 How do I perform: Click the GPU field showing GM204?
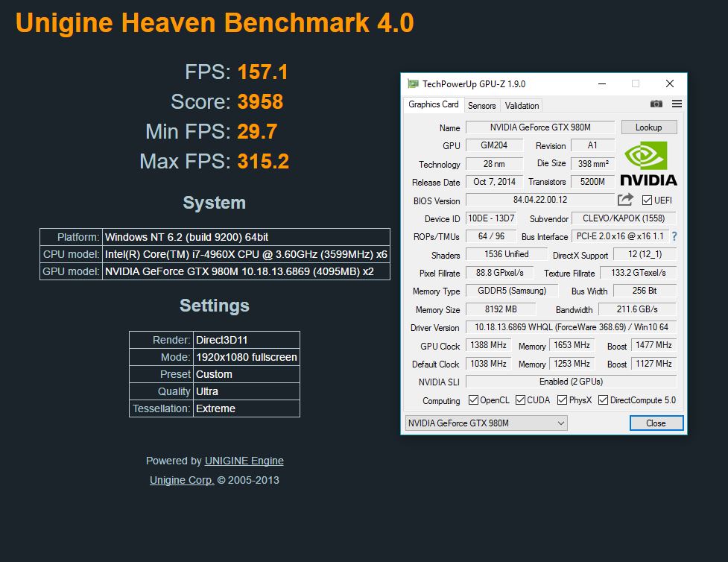tap(494, 145)
